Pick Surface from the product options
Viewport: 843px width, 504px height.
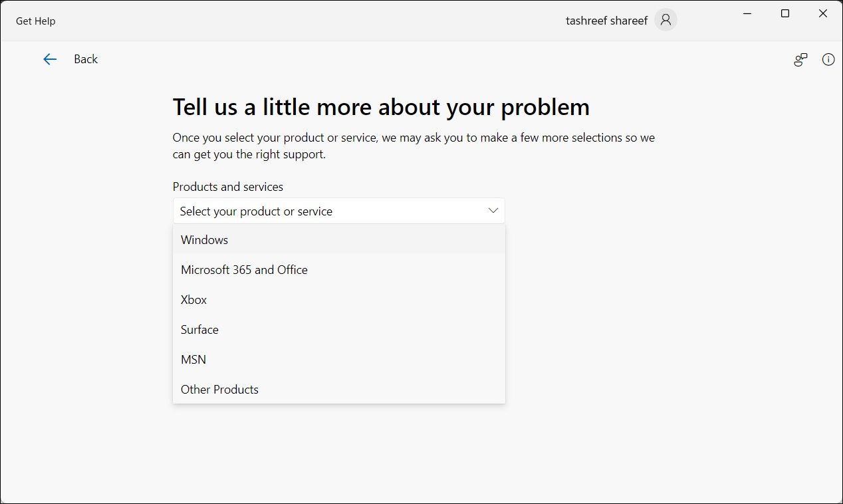pyautogui.click(x=199, y=329)
